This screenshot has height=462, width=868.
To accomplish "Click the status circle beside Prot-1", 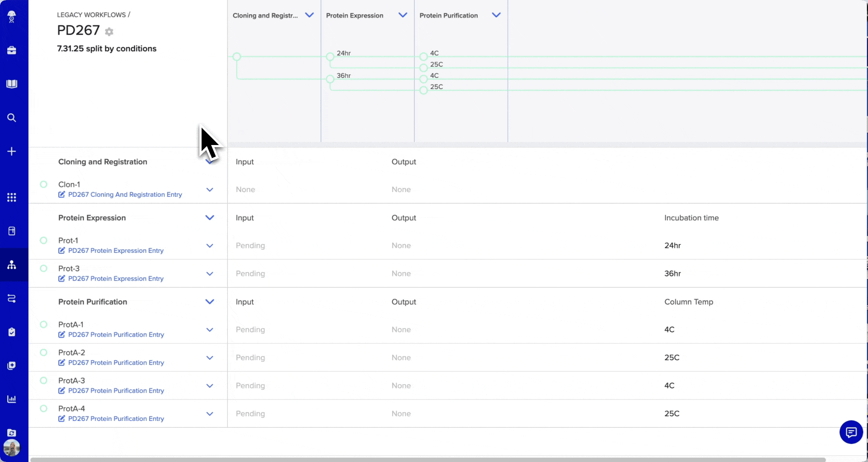I will point(43,240).
